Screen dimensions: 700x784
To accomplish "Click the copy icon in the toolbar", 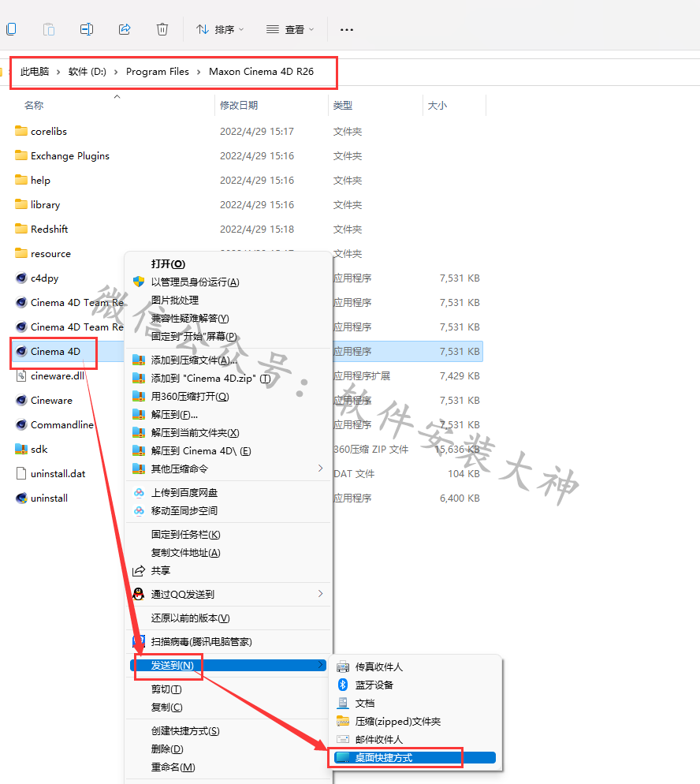I will pos(11,29).
